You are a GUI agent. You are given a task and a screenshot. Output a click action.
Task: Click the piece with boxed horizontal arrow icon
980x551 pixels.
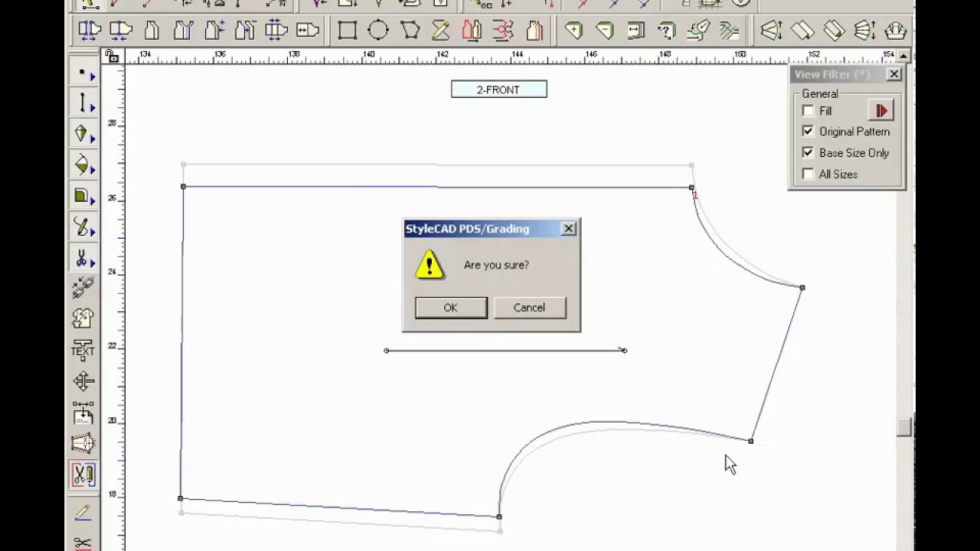tap(307, 31)
